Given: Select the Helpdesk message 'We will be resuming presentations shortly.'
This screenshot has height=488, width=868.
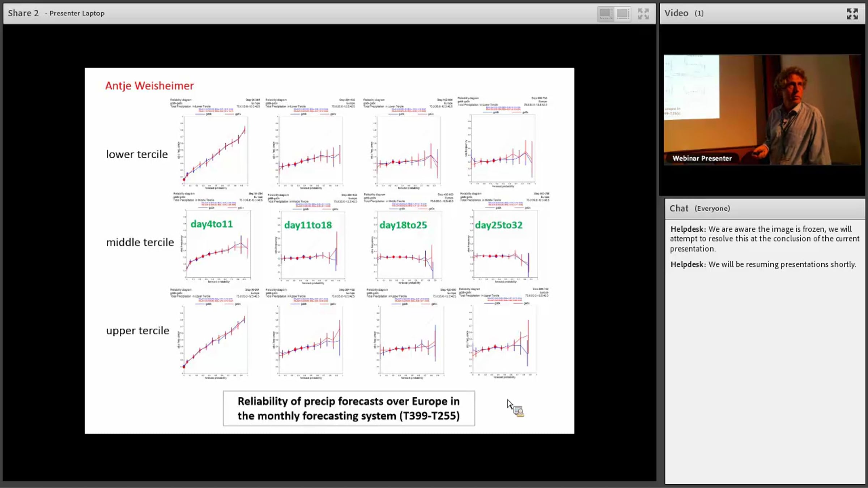Looking at the screenshot, I should pyautogui.click(x=763, y=264).
